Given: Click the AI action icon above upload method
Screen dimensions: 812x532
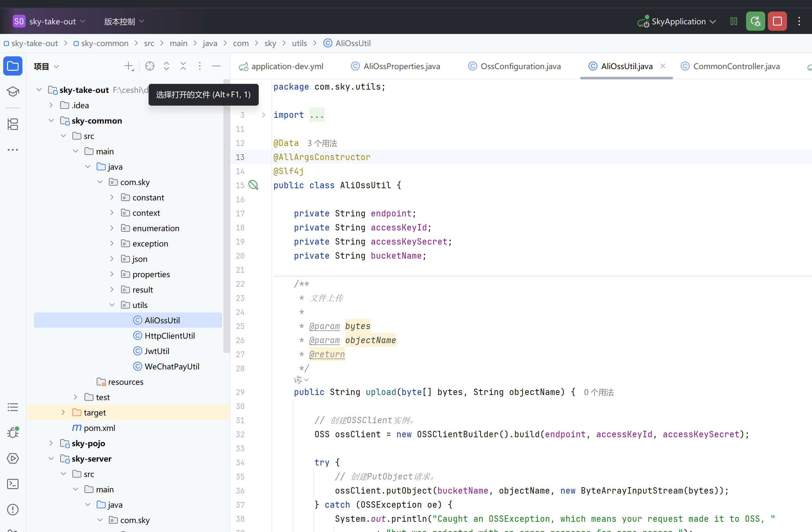Looking at the screenshot, I should pos(298,380).
